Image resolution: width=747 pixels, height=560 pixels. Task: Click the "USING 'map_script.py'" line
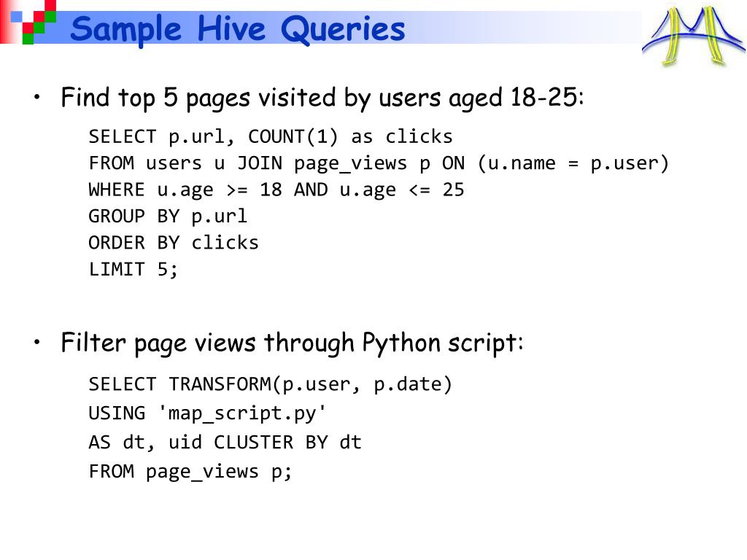[207, 413]
